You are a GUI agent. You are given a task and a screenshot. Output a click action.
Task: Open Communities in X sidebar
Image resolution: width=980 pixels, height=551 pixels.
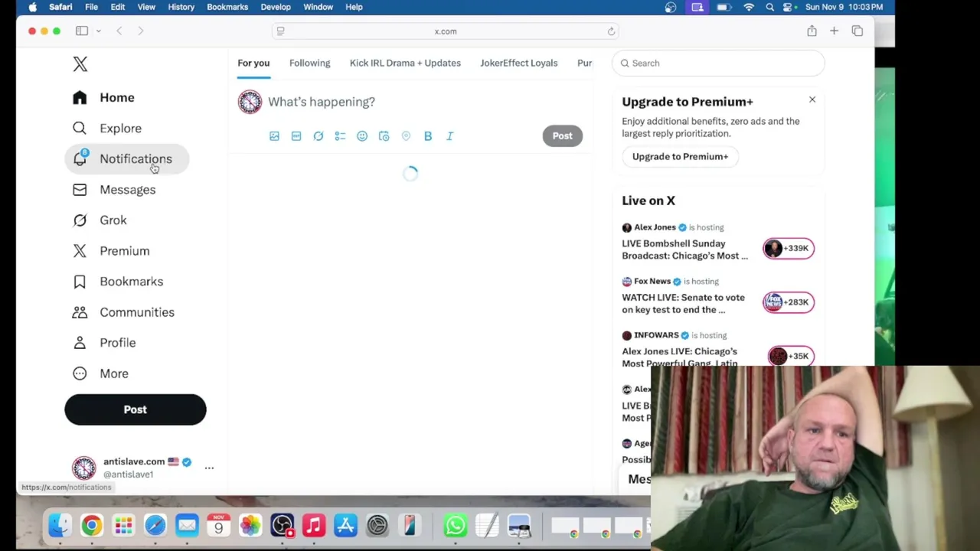[x=123, y=312]
